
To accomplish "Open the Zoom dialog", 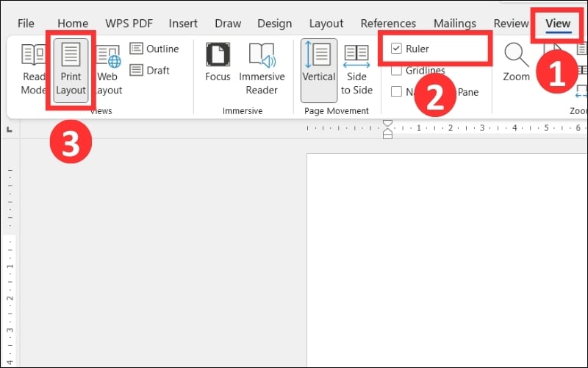I will 517,63.
